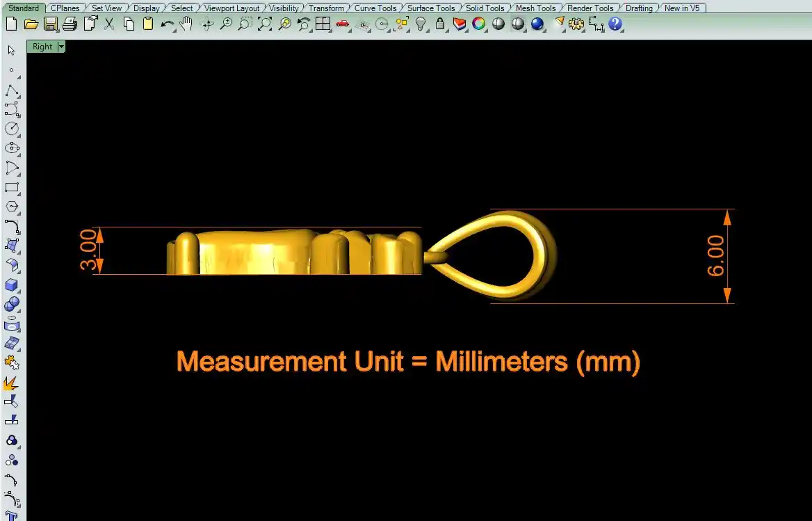Click the Right viewport title label

tap(42, 47)
